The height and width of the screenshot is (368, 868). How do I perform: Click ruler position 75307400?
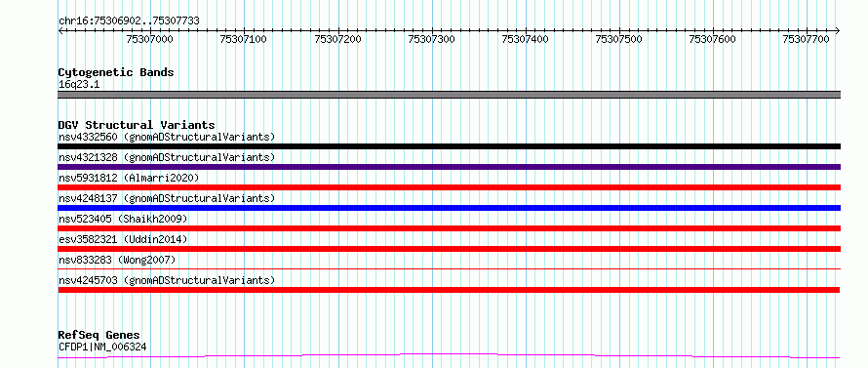pos(526,39)
